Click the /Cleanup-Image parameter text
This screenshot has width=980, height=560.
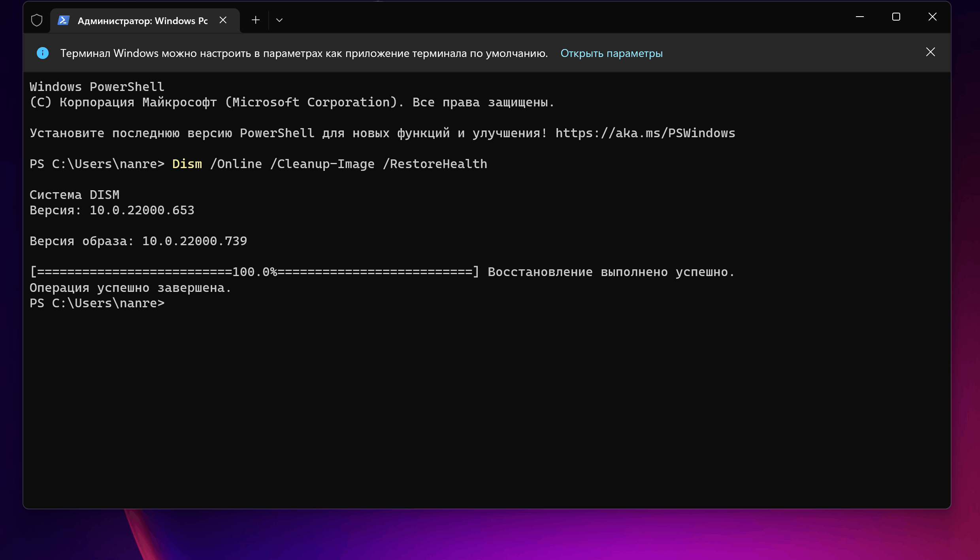tap(322, 164)
